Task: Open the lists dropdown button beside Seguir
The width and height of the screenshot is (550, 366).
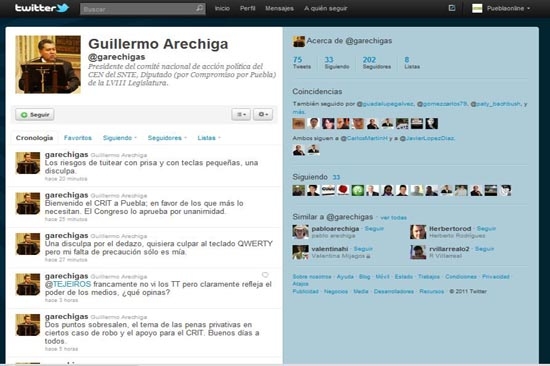Action: click(x=241, y=114)
